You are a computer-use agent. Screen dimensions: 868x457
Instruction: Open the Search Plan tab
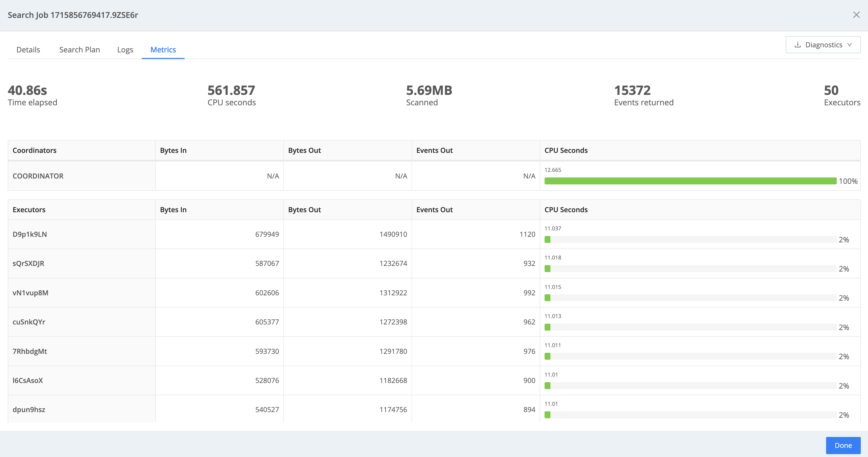pyautogui.click(x=79, y=50)
